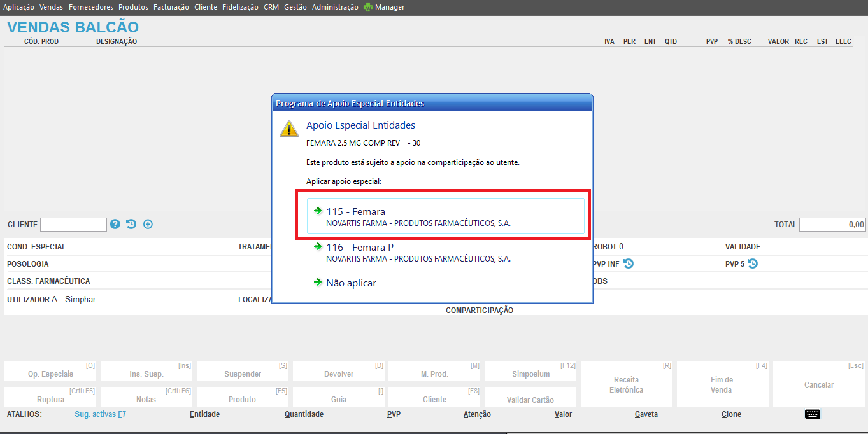Click the CLIENTE input field

point(73,224)
